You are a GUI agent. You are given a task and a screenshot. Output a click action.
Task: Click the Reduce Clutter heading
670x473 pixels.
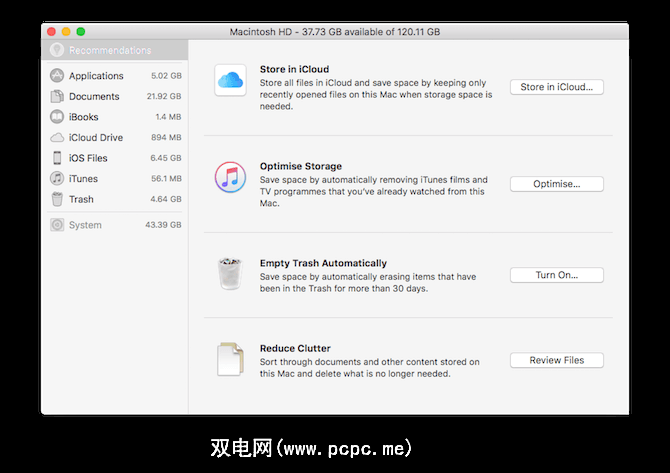click(295, 348)
